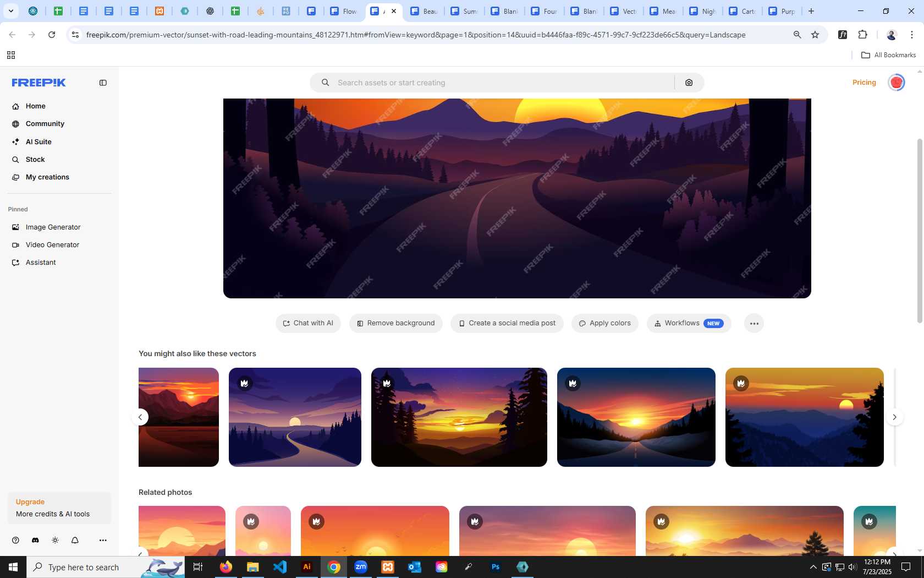The width and height of the screenshot is (924, 578).
Task: Open blue mountains sunset vector thumbnail
Action: coord(805,417)
